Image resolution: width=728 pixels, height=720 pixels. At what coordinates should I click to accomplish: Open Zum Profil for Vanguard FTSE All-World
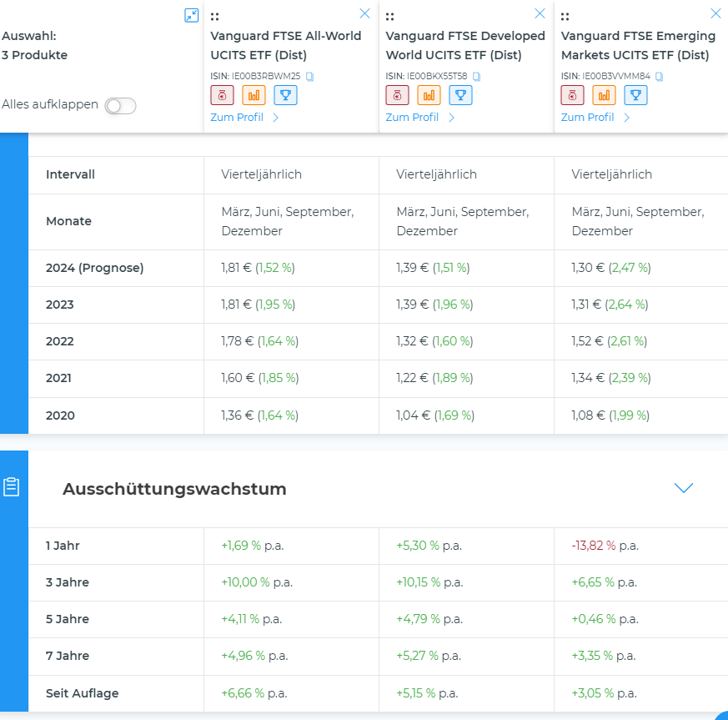tap(244, 118)
